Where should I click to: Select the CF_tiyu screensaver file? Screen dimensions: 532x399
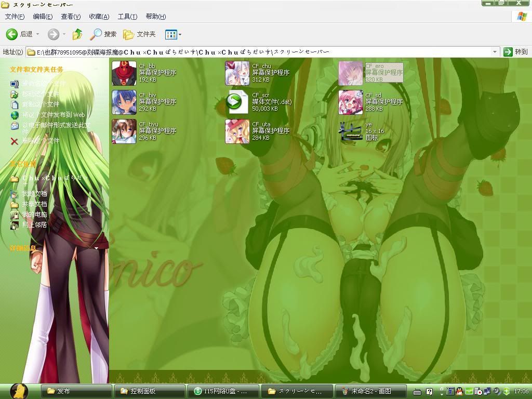[x=144, y=131]
